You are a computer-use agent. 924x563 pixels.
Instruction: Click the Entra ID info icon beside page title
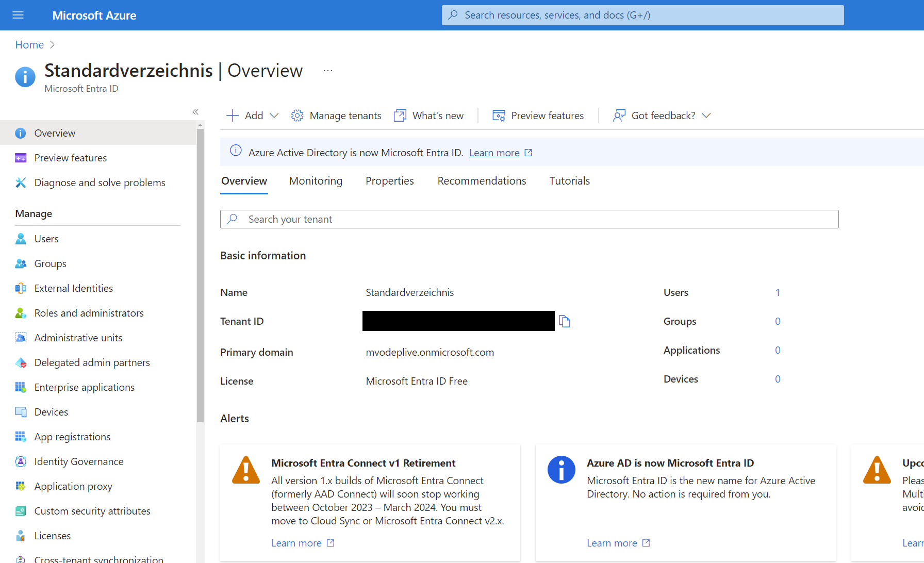pyautogui.click(x=25, y=77)
